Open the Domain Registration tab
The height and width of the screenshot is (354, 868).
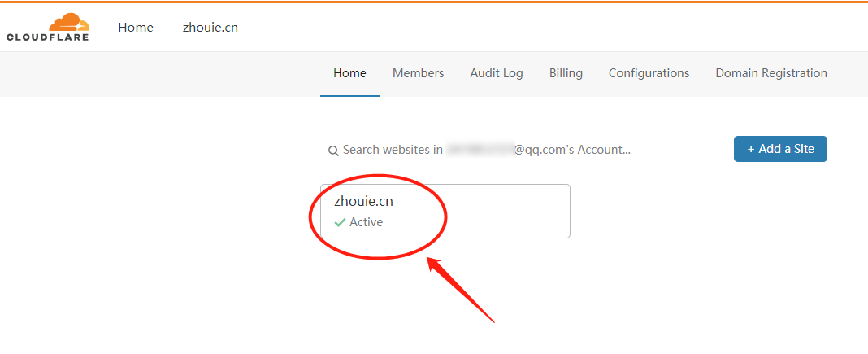tap(771, 73)
